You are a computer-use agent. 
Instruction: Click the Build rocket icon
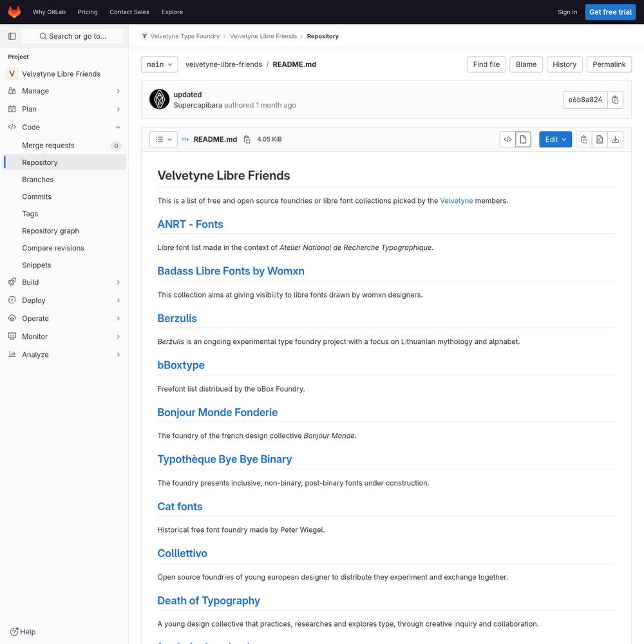(12, 282)
